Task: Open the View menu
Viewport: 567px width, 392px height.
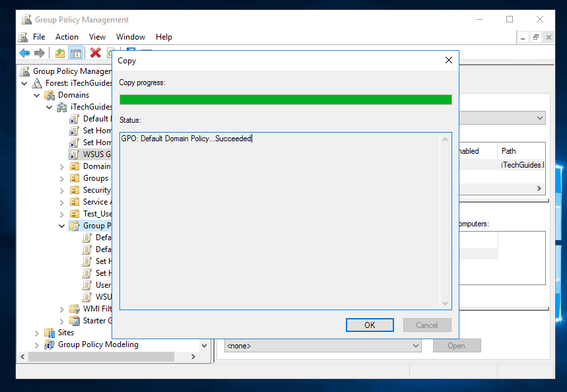Action: point(97,37)
